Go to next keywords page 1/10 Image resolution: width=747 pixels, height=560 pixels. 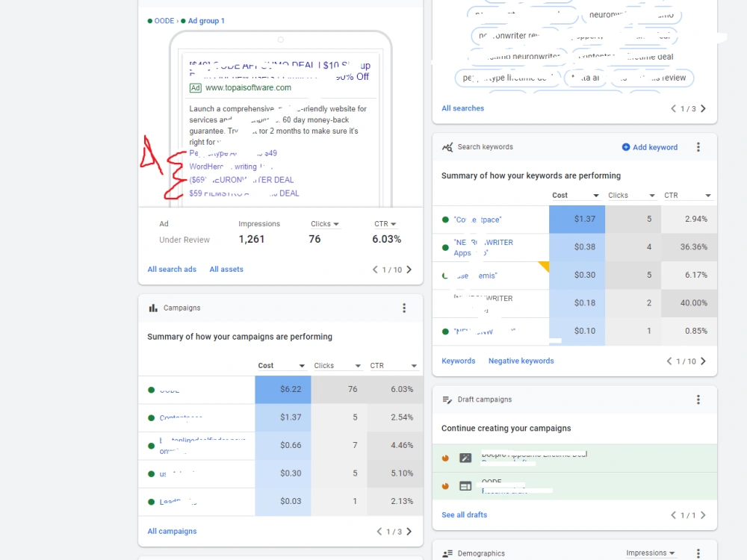tap(703, 361)
